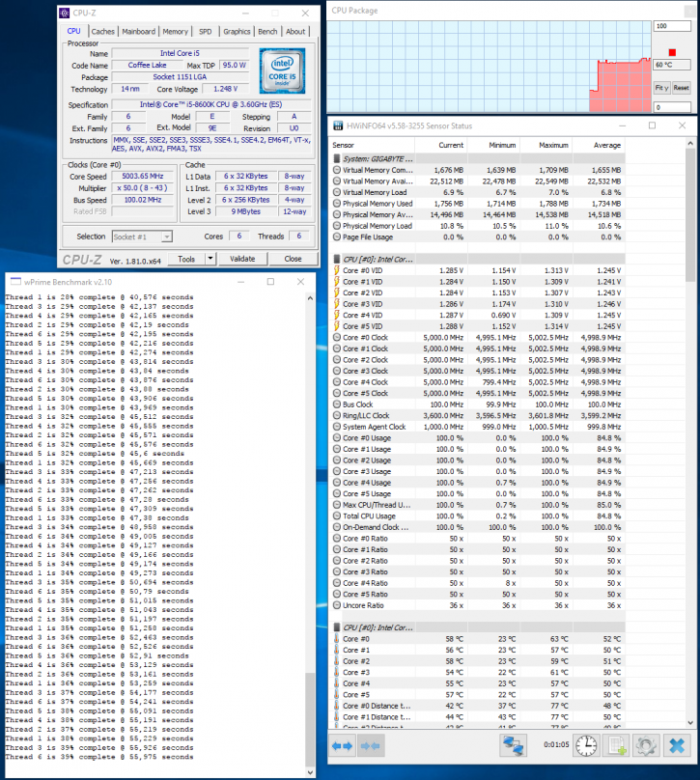Click the Total CPU Usage sensor icon

337,515
